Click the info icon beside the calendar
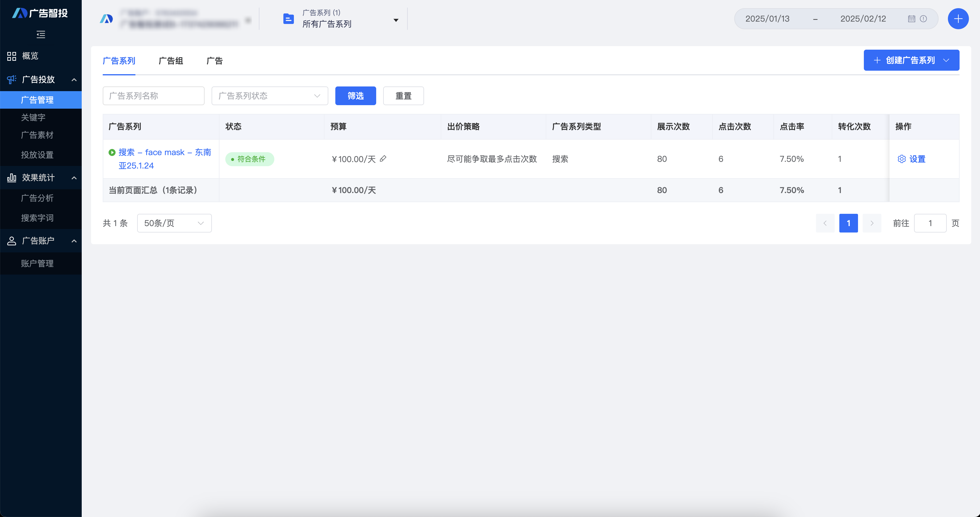 click(923, 19)
